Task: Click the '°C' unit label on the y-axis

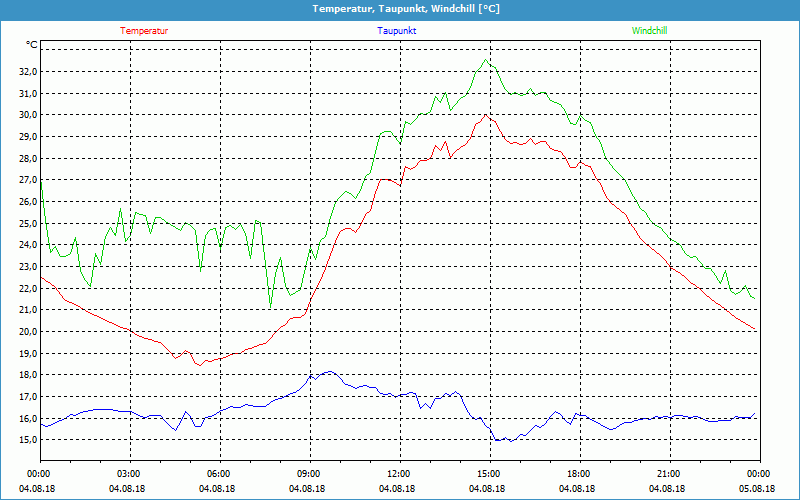Action: (32, 45)
